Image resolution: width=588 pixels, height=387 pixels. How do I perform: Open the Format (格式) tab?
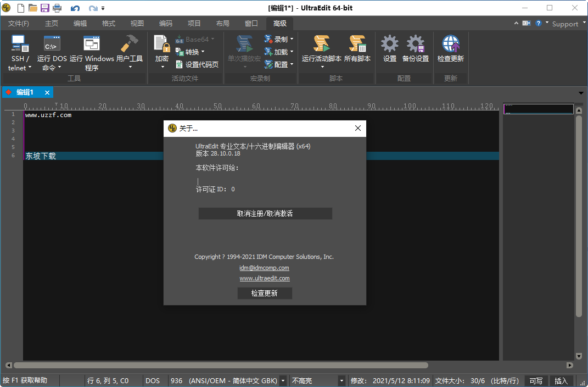point(108,24)
